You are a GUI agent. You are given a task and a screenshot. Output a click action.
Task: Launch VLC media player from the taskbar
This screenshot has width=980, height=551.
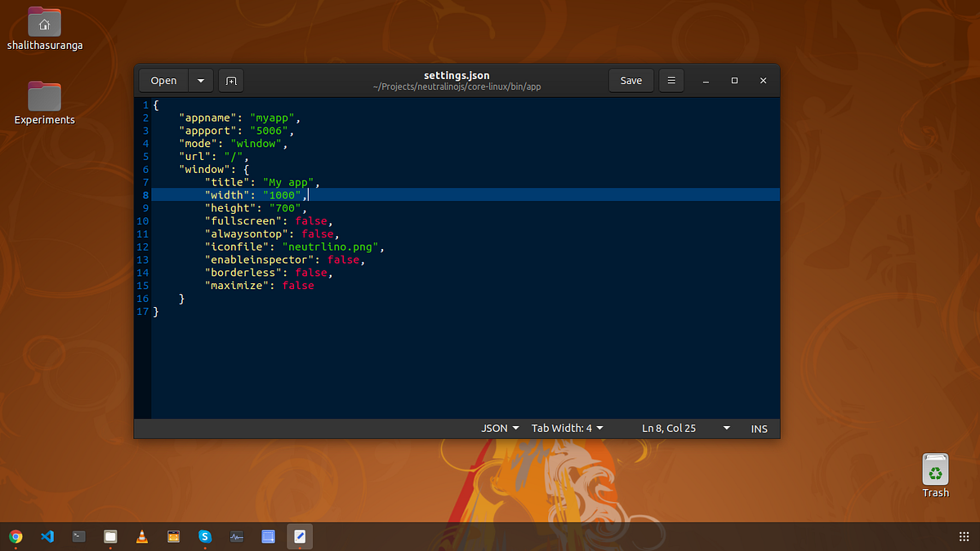click(x=141, y=536)
